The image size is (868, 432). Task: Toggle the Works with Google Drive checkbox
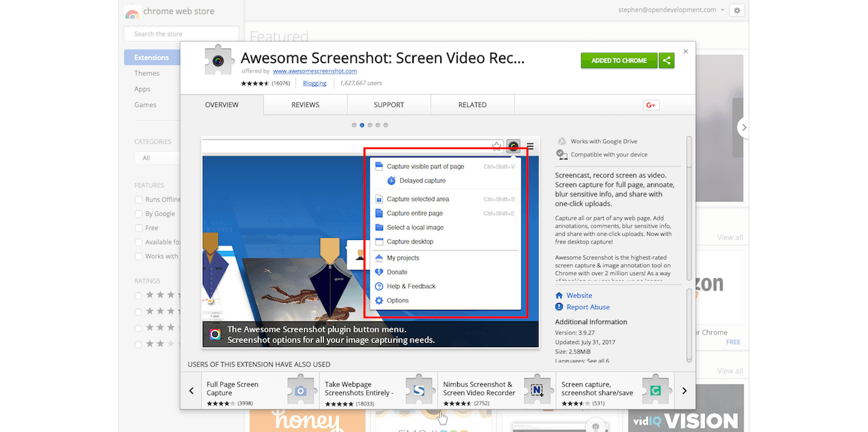pyautogui.click(x=139, y=256)
